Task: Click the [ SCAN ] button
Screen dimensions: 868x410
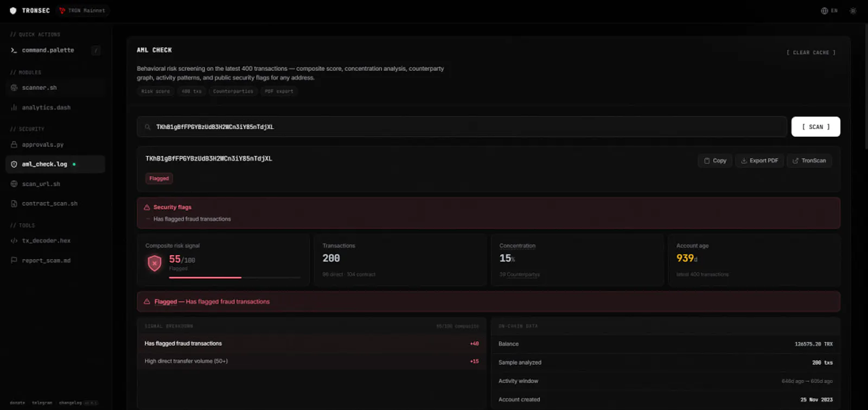Action: pyautogui.click(x=816, y=127)
